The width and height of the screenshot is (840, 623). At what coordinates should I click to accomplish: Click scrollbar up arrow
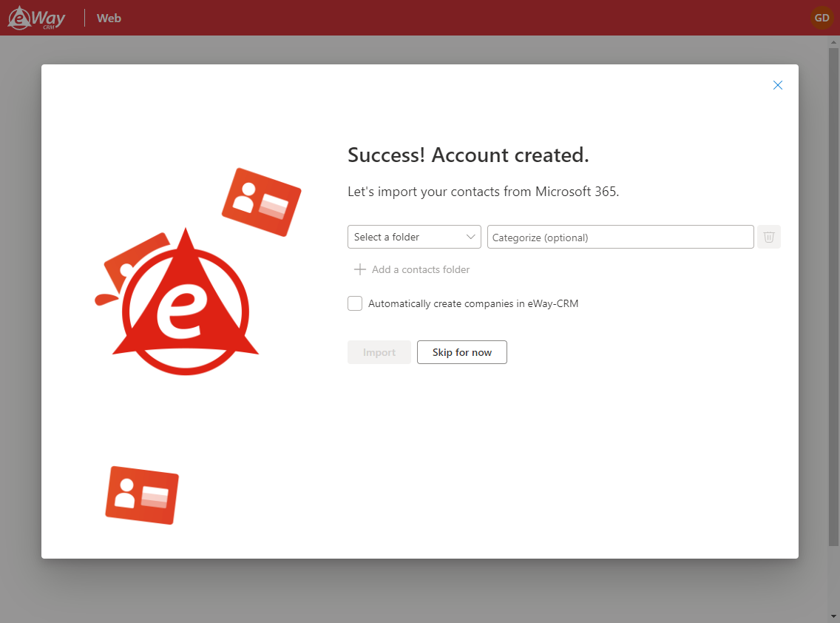pos(833,42)
